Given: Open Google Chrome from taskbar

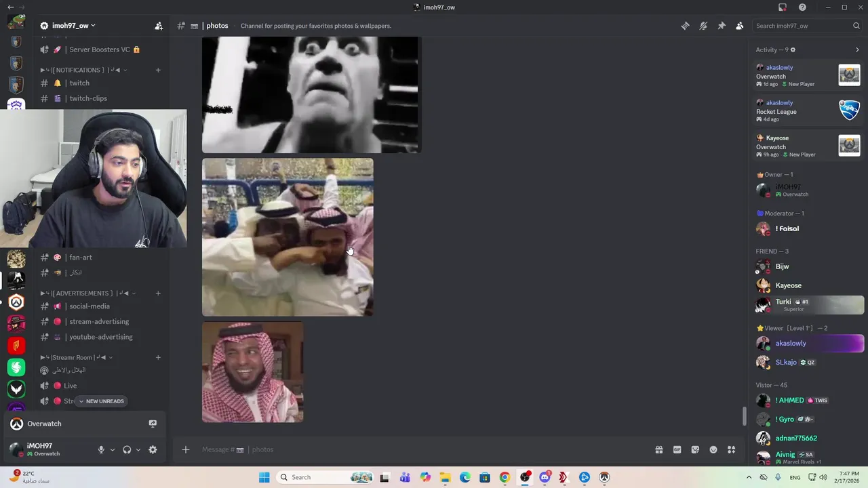Looking at the screenshot, I should pos(505,477).
